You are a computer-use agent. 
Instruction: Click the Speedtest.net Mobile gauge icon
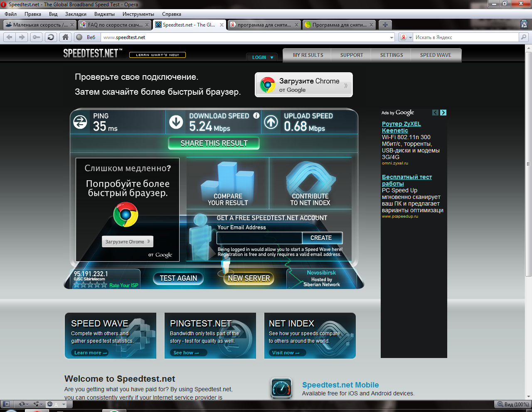point(281,388)
